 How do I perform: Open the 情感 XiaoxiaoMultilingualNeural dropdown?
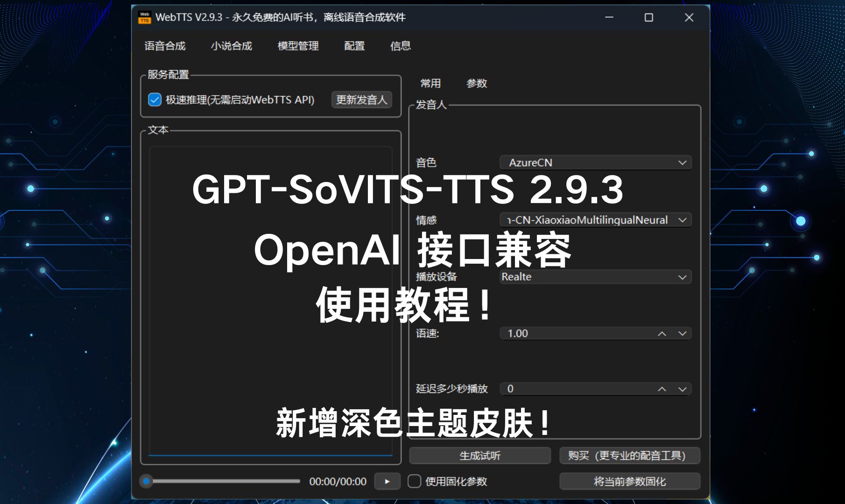pos(595,220)
